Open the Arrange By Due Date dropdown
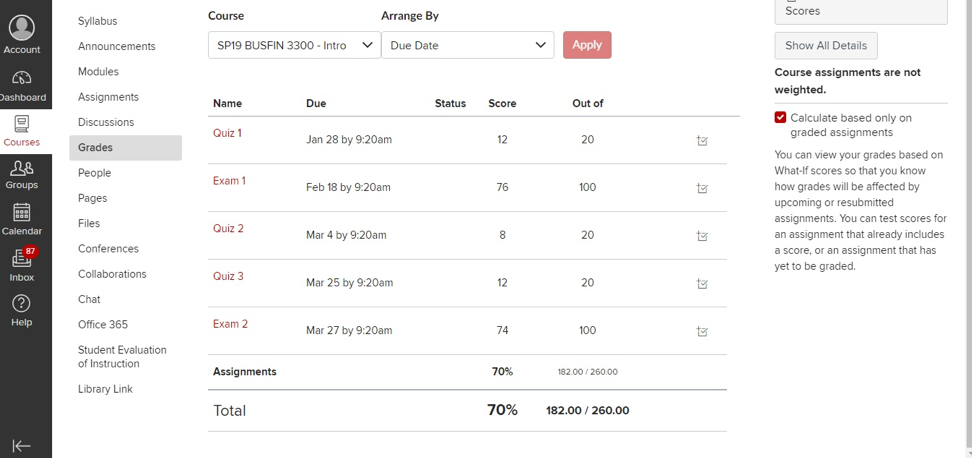The image size is (972, 458). [467, 45]
